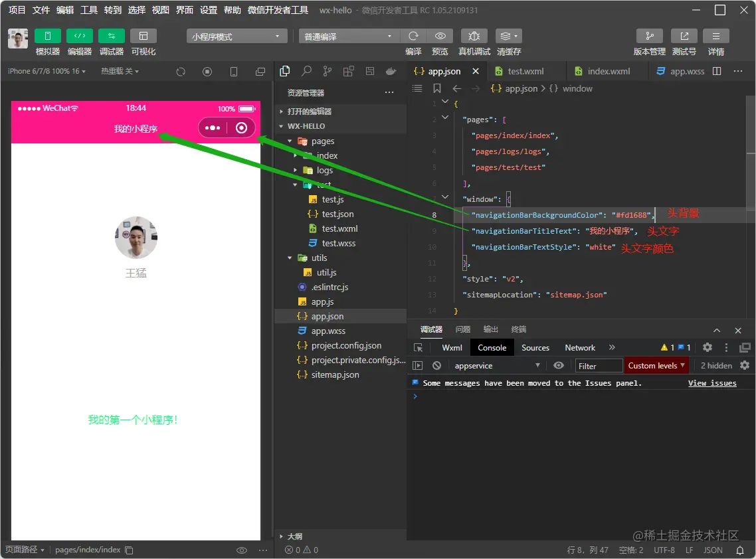The height and width of the screenshot is (559, 756).
Task: Switch to the 终端 terminal tab
Action: (518, 329)
